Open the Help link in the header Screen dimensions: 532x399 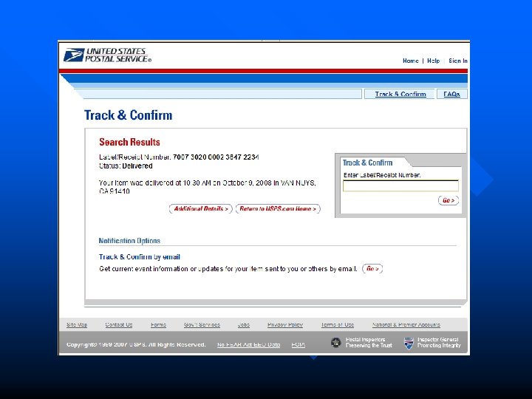(x=433, y=61)
